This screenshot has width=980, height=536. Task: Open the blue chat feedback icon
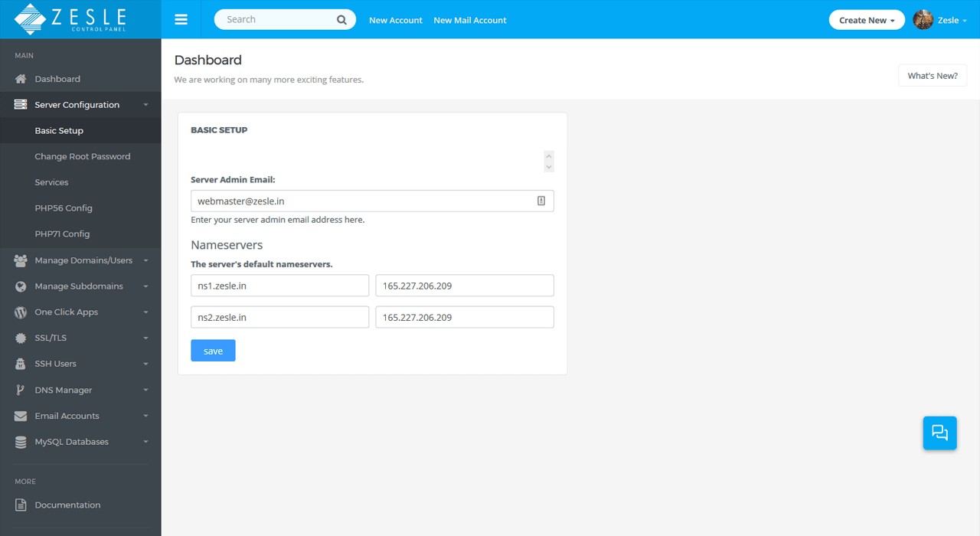(x=939, y=433)
